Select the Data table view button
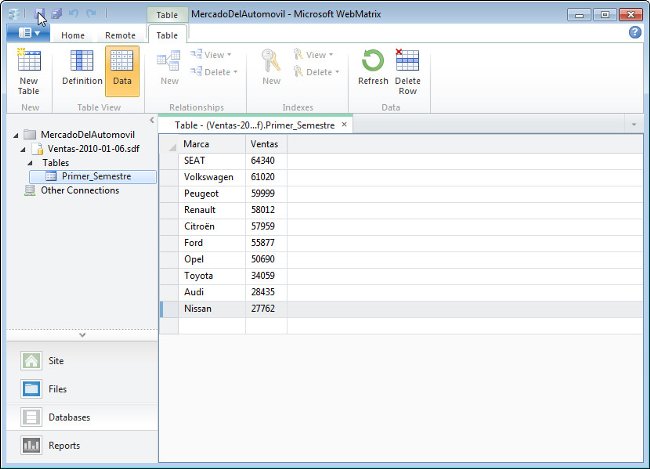Image resolution: width=650 pixels, height=469 pixels. 122,71
